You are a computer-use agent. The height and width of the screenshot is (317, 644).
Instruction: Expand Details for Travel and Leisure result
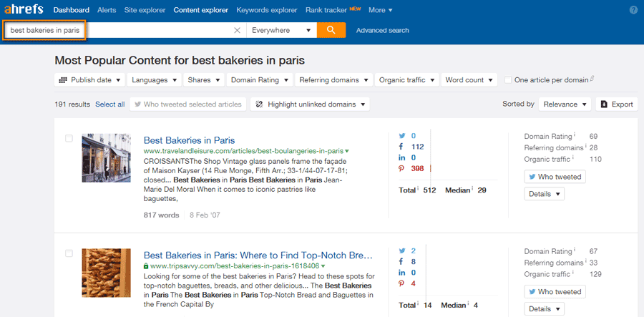click(x=545, y=194)
